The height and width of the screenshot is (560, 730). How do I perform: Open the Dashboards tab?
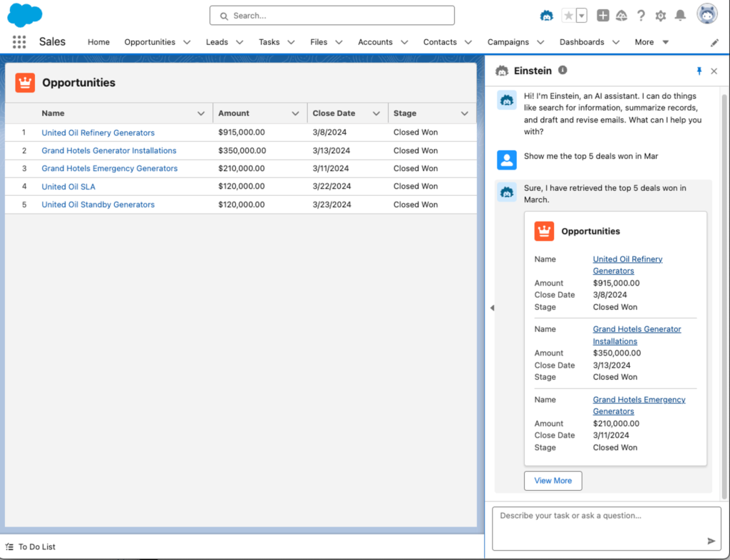click(582, 42)
